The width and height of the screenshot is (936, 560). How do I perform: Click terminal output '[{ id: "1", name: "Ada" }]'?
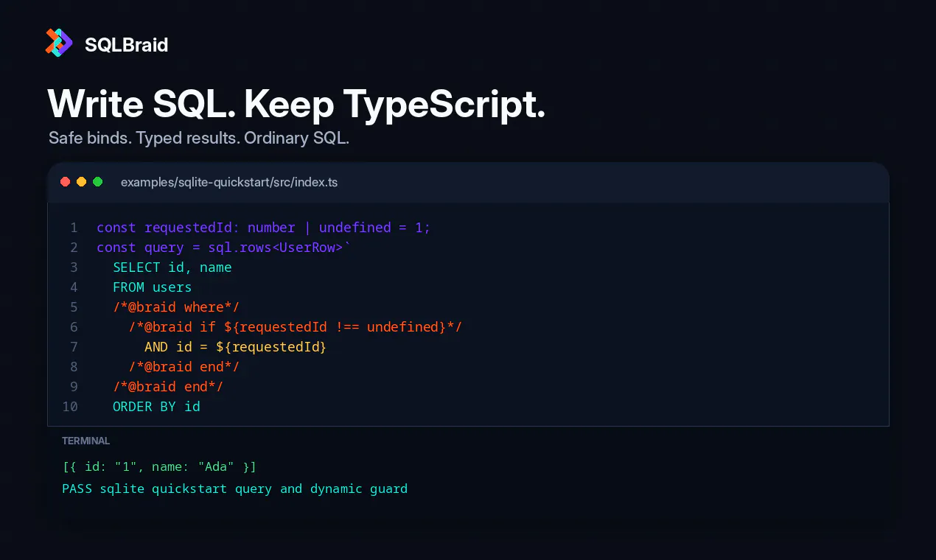pos(159,467)
